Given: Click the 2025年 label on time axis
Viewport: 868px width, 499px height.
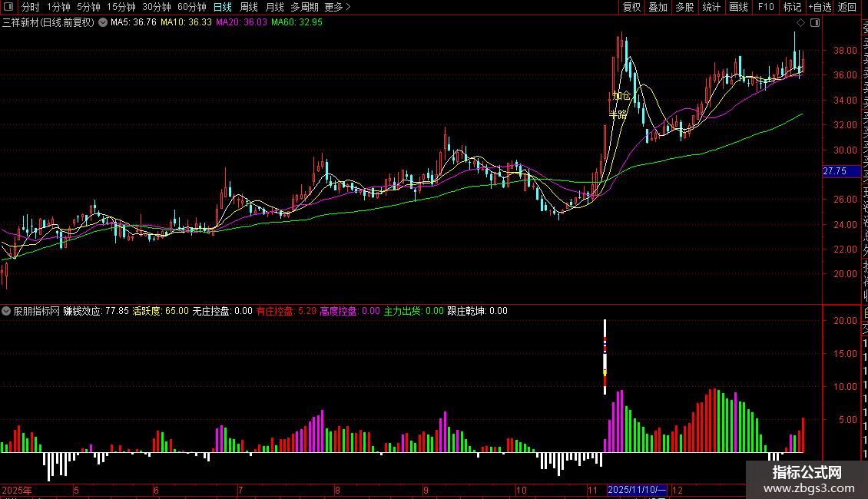Looking at the screenshot, I should tap(17, 490).
